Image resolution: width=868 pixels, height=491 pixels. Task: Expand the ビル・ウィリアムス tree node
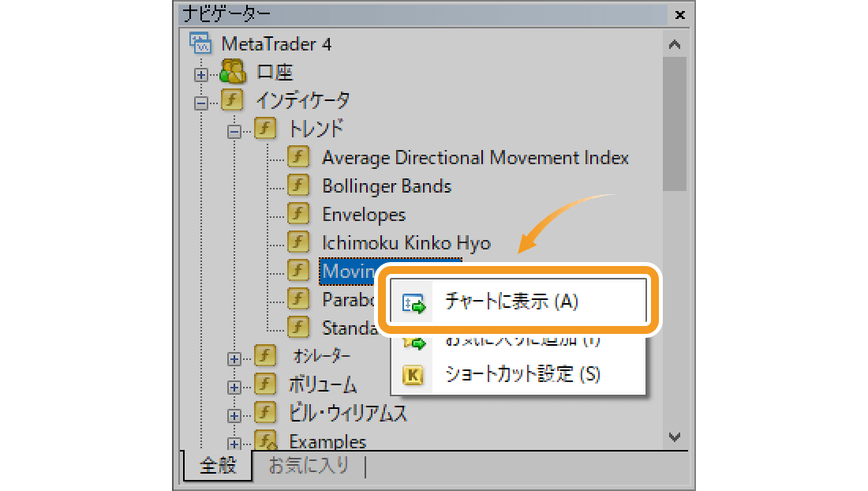point(234,415)
